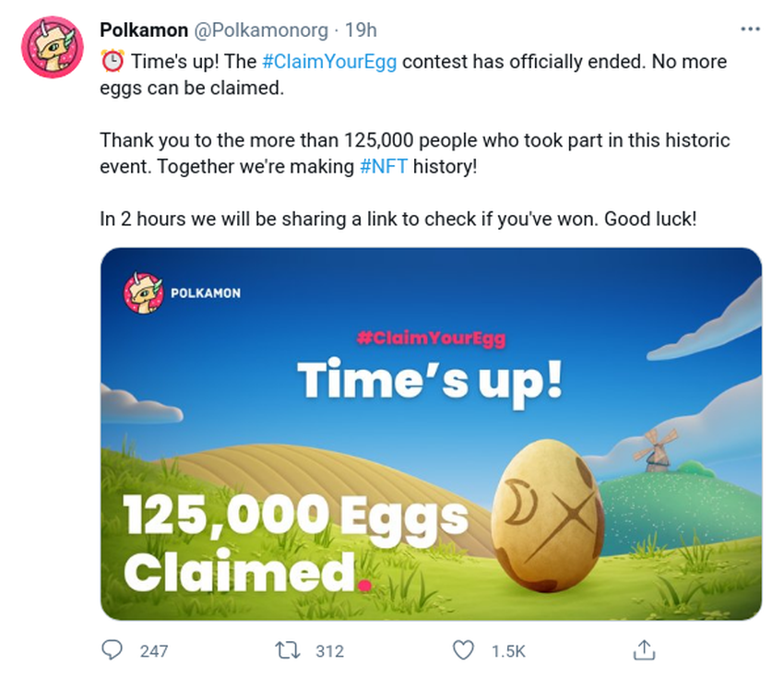
Task: Open the Polkamon display name link
Action: [x=144, y=30]
